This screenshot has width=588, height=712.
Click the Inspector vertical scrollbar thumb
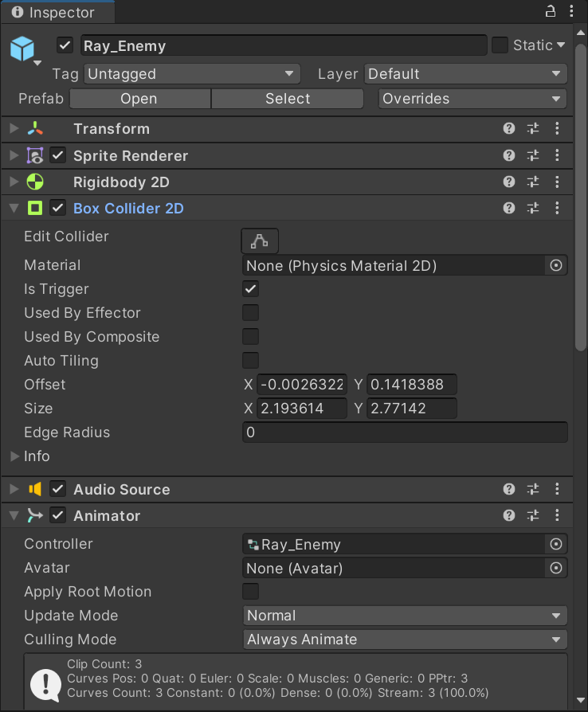pyautogui.click(x=580, y=197)
